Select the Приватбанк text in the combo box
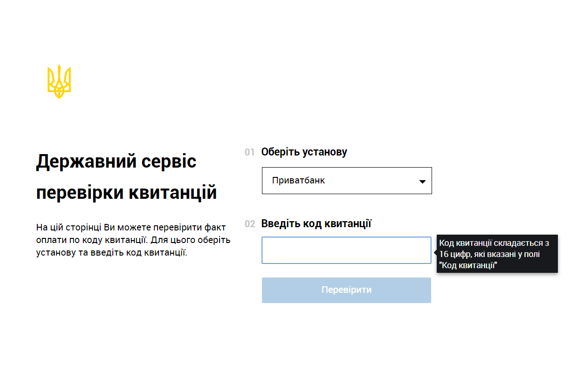 (298, 181)
